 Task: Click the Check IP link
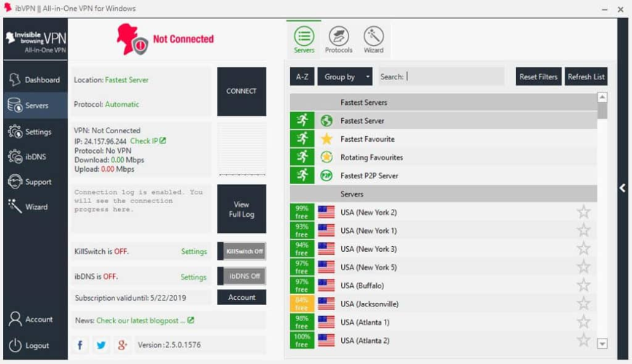(x=148, y=141)
